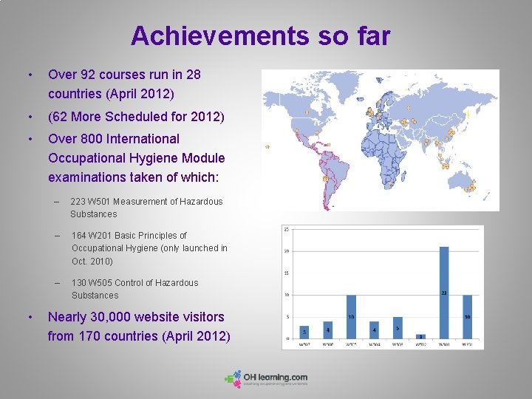This screenshot has width=532, height=399.
Task: Click the line "Occupational Hygiene Module"
Action: tap(137, 158)
